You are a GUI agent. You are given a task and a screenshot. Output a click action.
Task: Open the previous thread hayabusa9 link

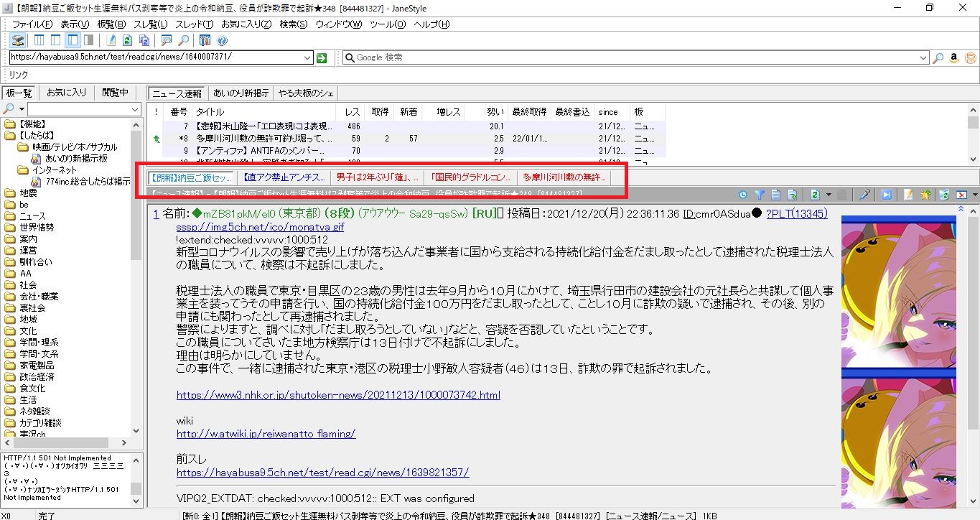(x=322, y=473)
